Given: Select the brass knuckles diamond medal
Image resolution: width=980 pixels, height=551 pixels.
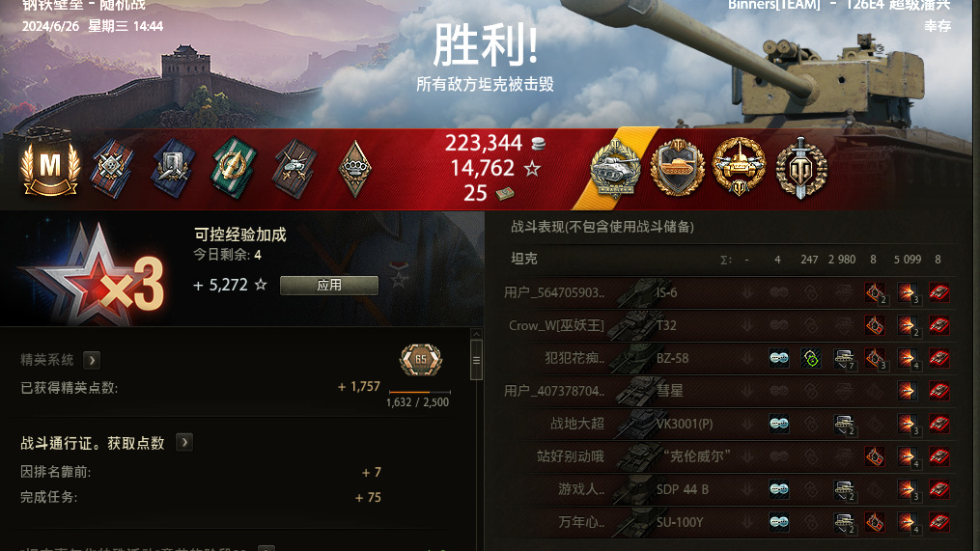Looking at the screenshot, I should pyautogui.click(x=354, y=169).
